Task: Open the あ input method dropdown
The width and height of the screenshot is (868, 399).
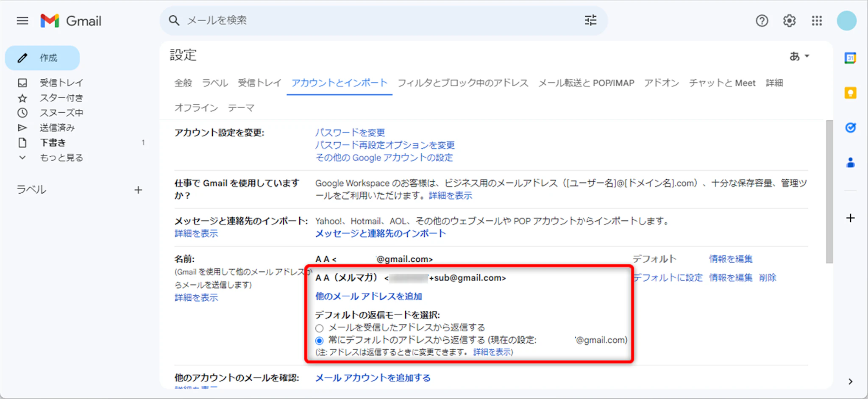Action: click(799, 56)
